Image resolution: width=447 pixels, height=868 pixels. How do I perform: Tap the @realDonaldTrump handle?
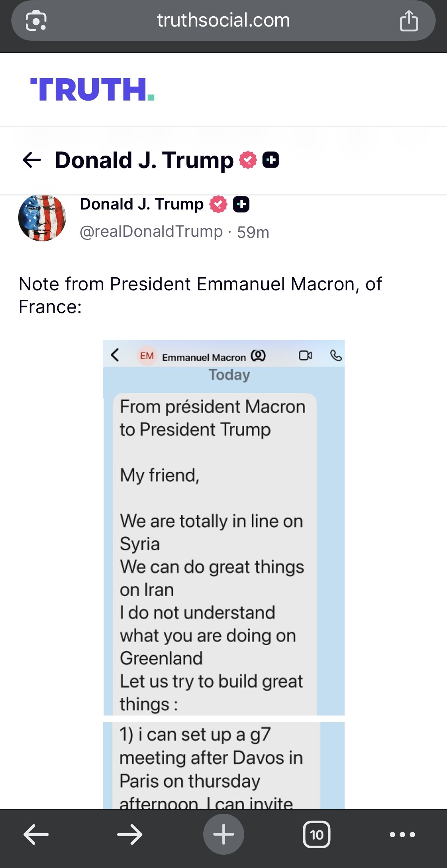tap(151, 232)
